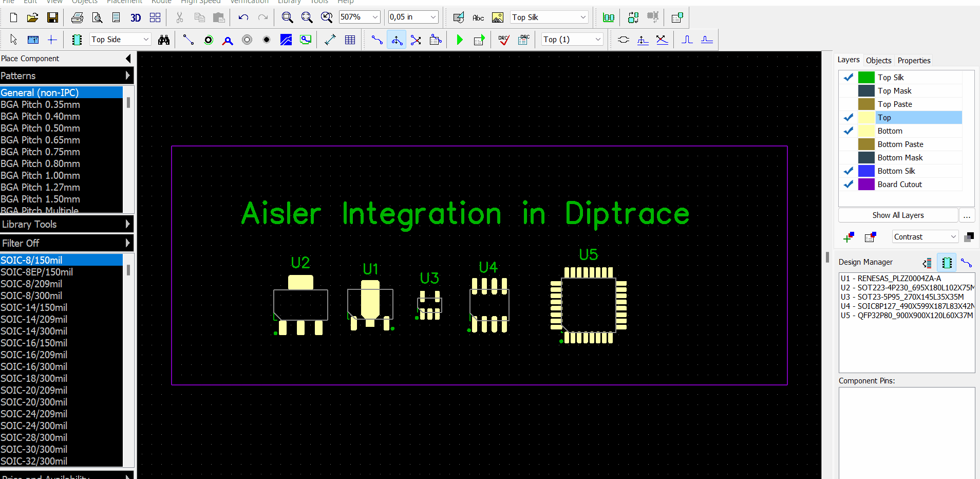Save the design with floppy icon
Screen dimensions: 980x479
(x=52, y=17)
